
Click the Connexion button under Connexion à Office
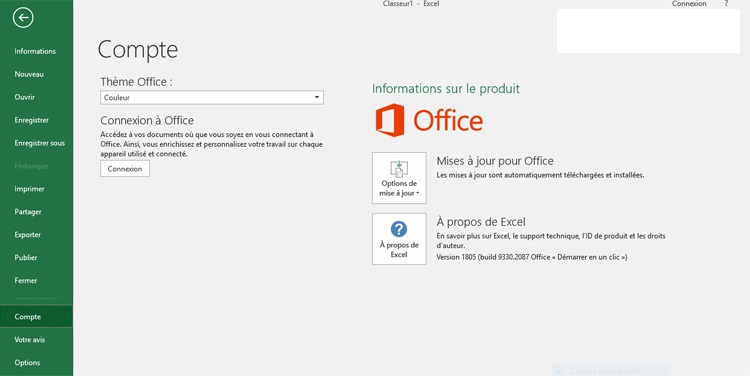125,169
